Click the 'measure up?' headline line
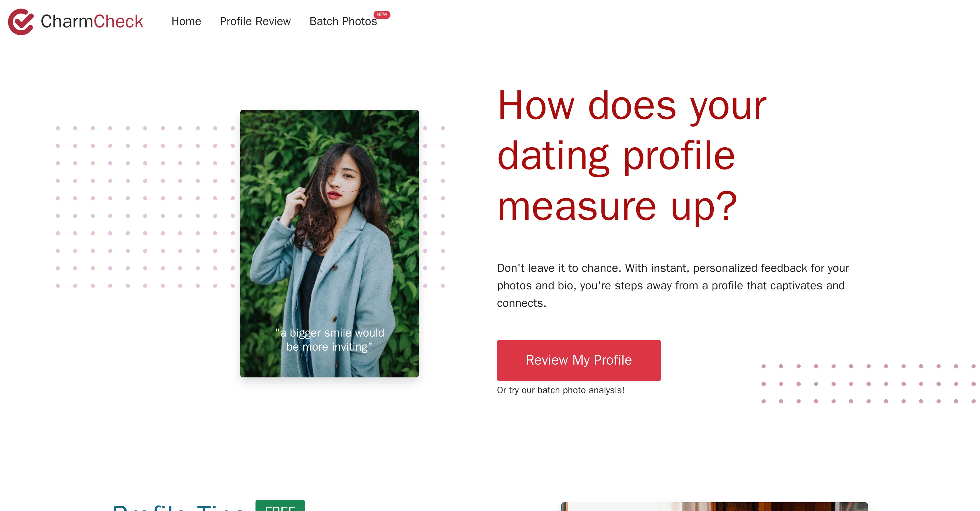 (x=617, y=206)
